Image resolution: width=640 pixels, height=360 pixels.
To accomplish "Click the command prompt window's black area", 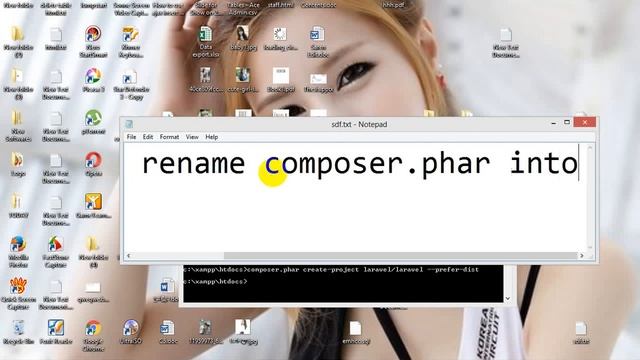I will [x=343, y=284].
